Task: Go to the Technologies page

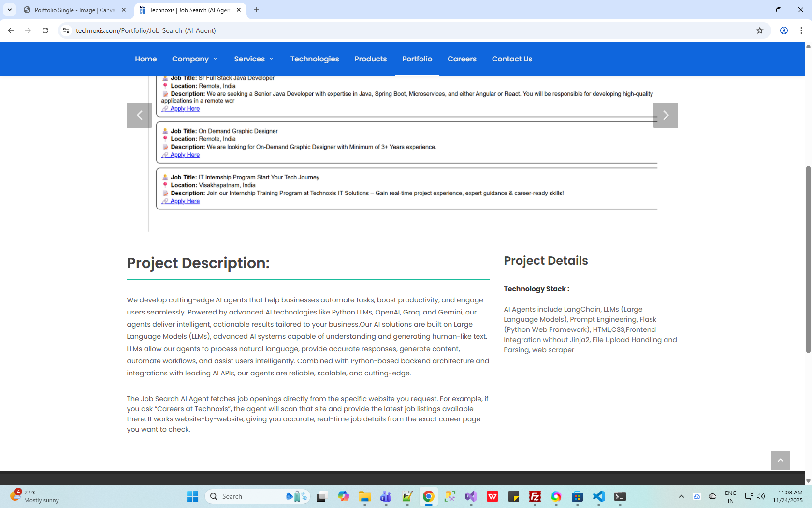Action: 315,59
